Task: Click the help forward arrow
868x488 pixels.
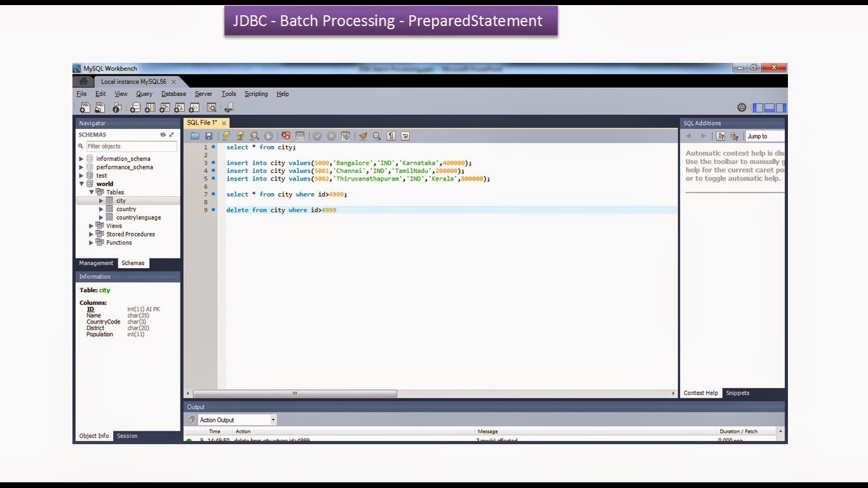Action: [x=703, y=136]
